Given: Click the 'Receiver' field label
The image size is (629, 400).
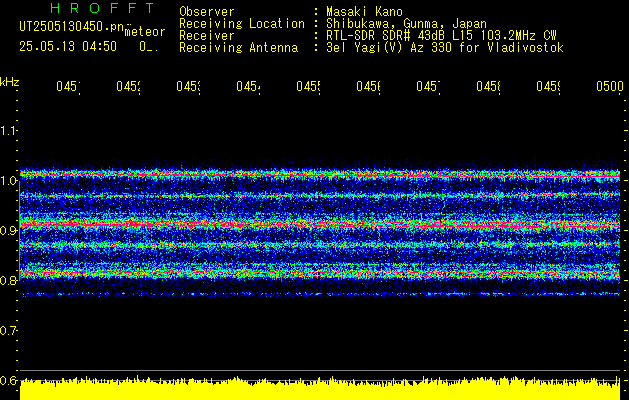Looking at the screenshot, I should (207, 36).
